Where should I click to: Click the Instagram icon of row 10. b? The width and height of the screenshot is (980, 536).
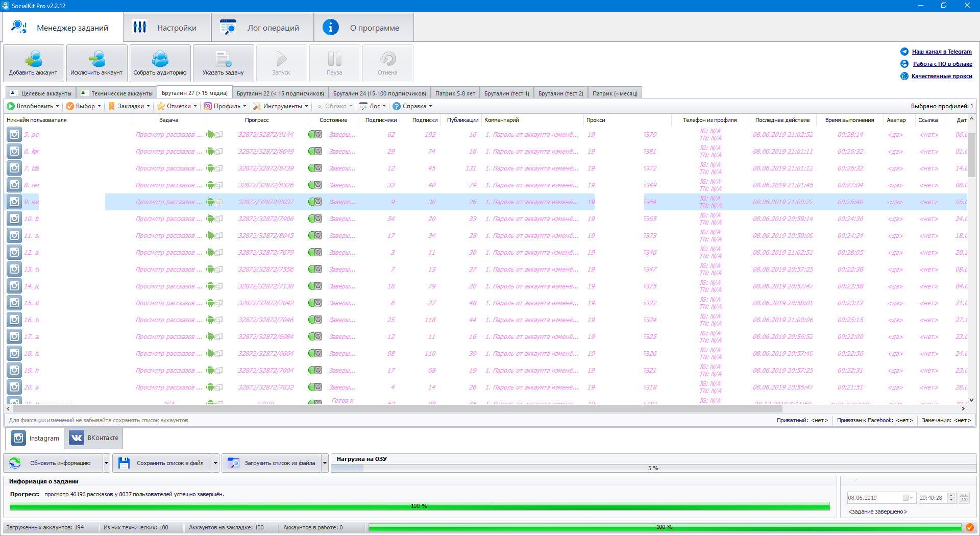coord(14,218)
